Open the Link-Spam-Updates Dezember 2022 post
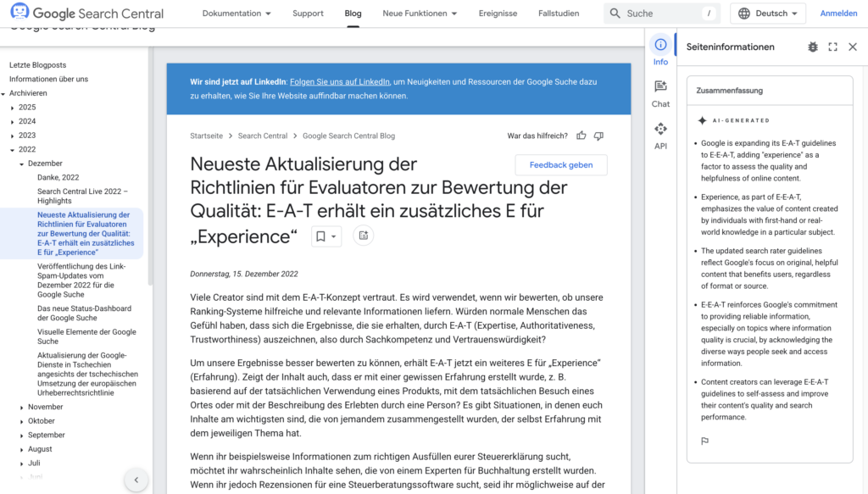868x494 pixels. click(81, 280)
